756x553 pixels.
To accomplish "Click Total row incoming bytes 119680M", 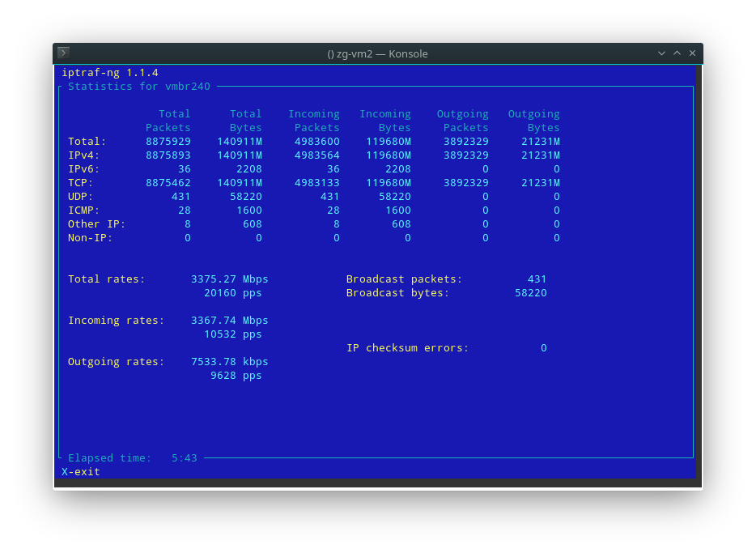I will (x=389, y=141).
